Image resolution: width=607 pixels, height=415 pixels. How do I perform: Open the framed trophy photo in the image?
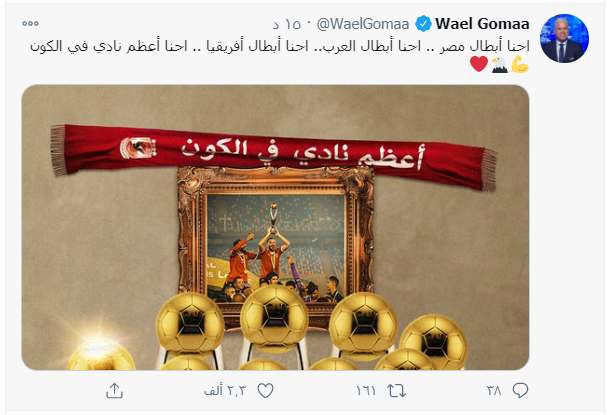tap(276, 242)
